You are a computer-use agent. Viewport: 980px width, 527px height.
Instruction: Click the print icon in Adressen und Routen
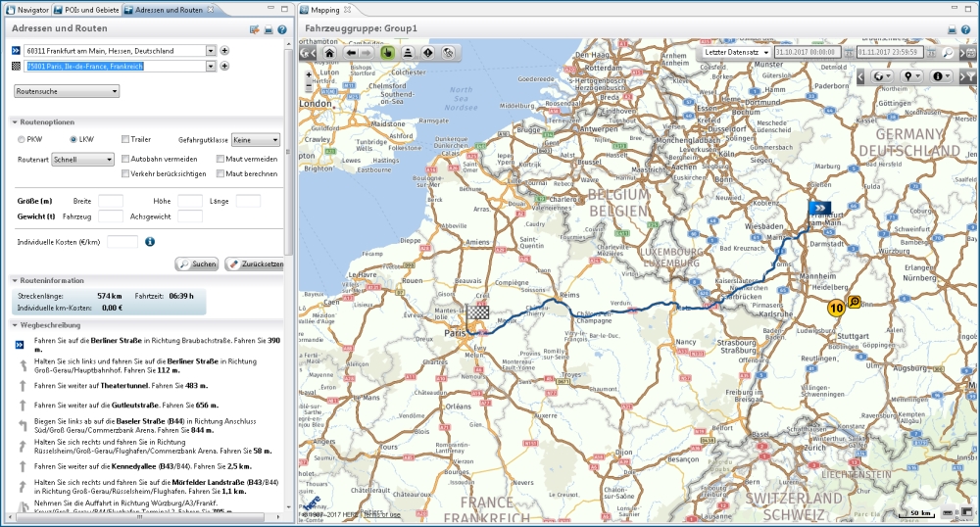coord(269,29)
